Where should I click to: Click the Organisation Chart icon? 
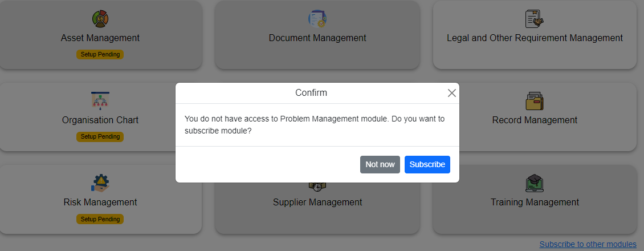coord(100,101)
